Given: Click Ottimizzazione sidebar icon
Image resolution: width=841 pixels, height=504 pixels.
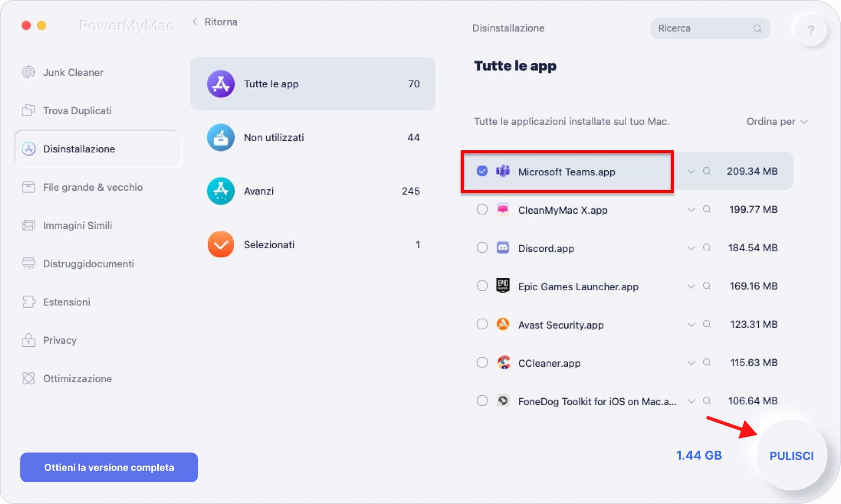Looking at the screenshot, I should (x=28, y=379).
